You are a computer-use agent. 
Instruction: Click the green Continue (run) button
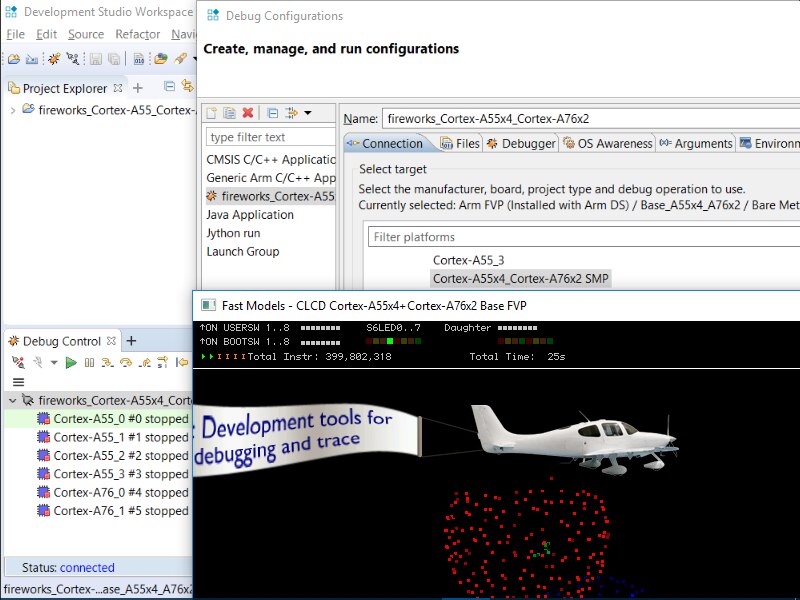71,363
